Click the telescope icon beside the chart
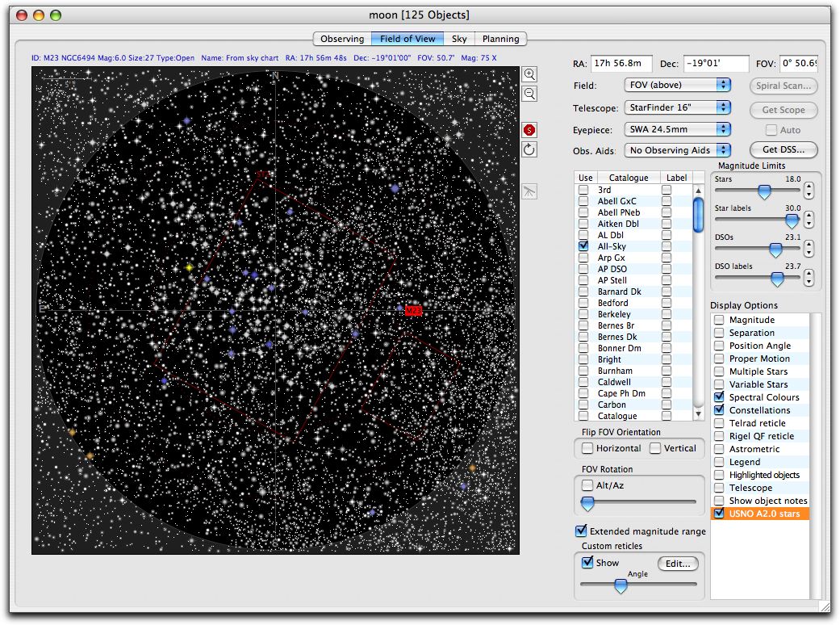The image size is (840, 625). 530,191
